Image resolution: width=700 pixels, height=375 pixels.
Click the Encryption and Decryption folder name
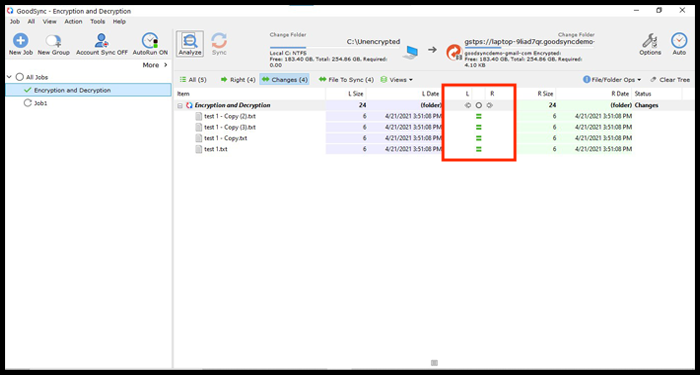coord(232,105)
